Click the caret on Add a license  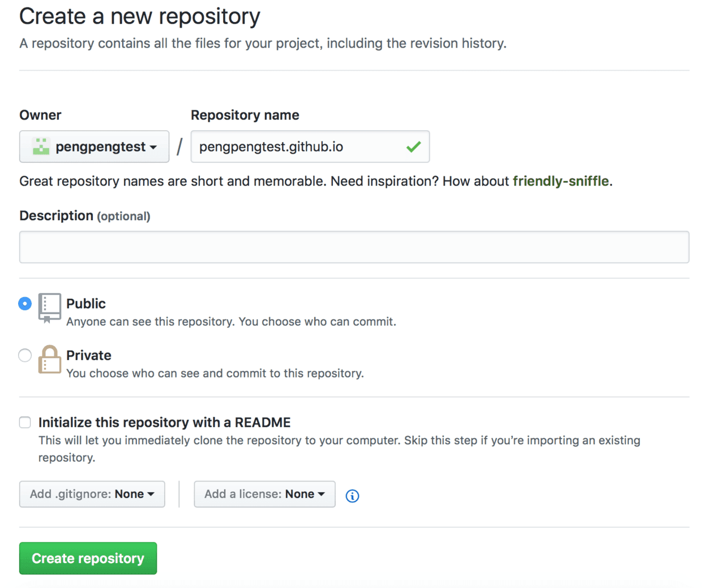(x=321, y=494)
